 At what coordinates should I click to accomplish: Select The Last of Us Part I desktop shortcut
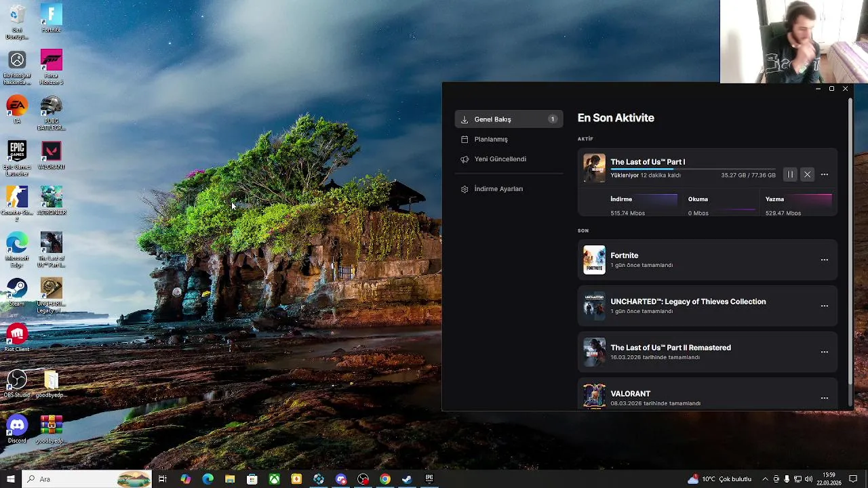click(51, 249)
